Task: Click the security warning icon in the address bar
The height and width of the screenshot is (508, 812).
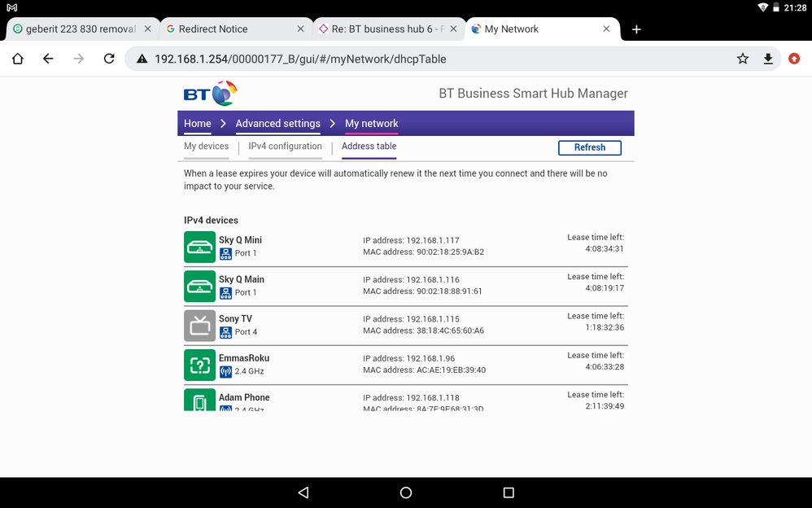Action: click(142, 59)
